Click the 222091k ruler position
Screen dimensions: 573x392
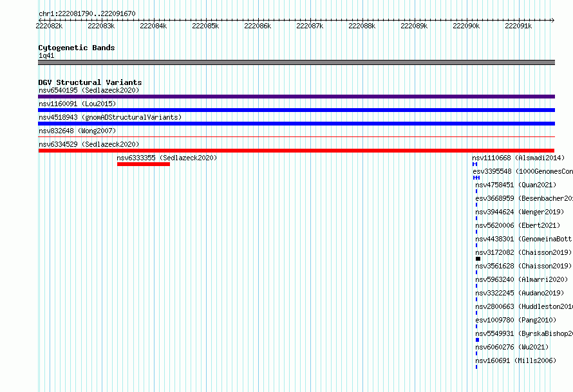point(518,26)
